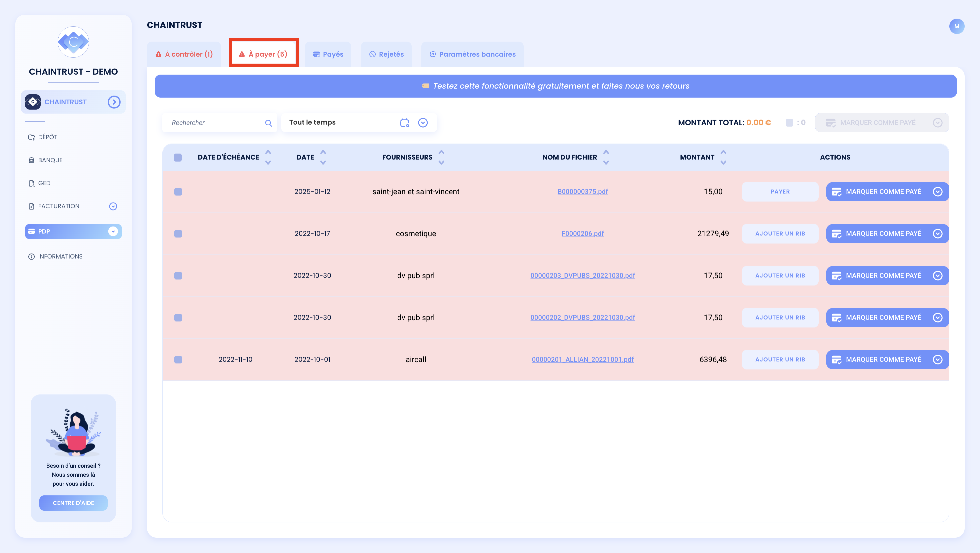Click the CENTRE D'AIDE button
980x553 pixels.
pyautogui.click(x=73, y=503)
